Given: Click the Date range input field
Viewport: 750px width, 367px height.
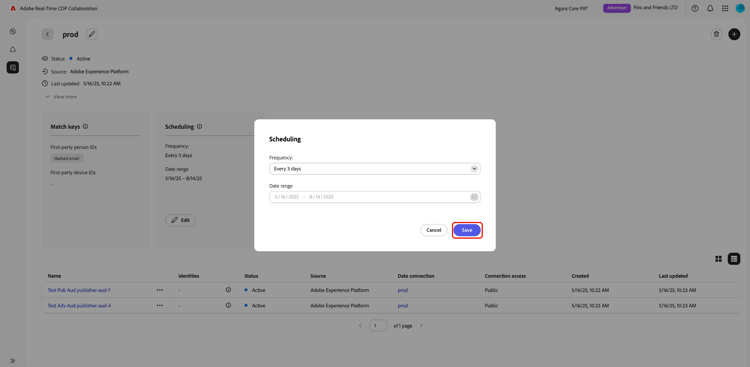Looking at the screenshot, I should click(x=375, y=197).
